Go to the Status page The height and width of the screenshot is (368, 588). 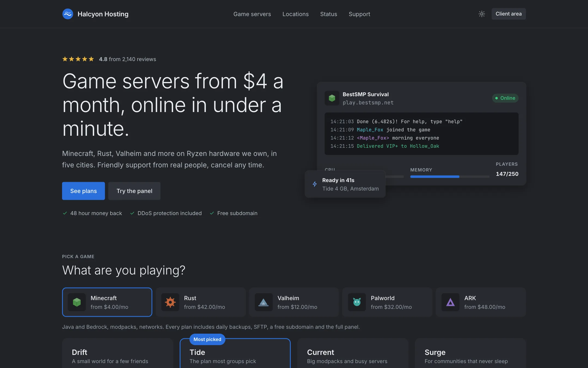[x=329, y=14]
